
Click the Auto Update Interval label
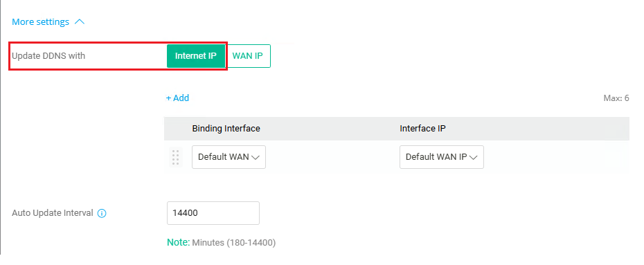click(x=53, y=213)
